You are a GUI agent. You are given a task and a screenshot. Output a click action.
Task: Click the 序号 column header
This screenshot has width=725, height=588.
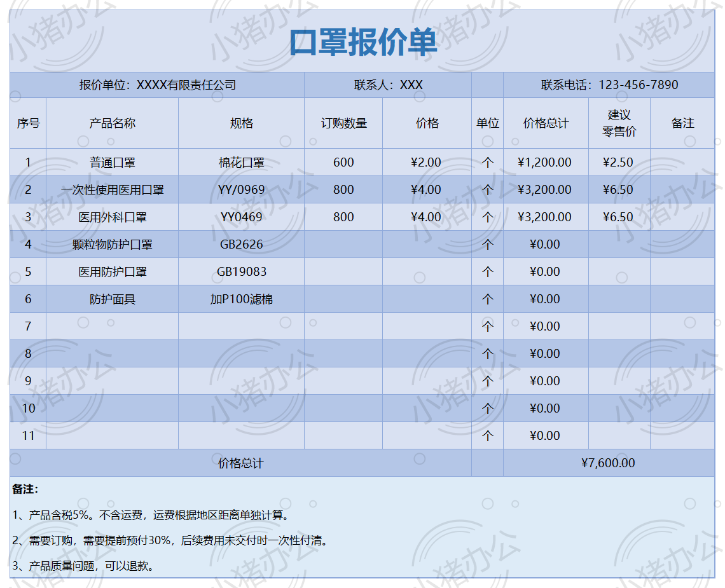click(28, 123)
